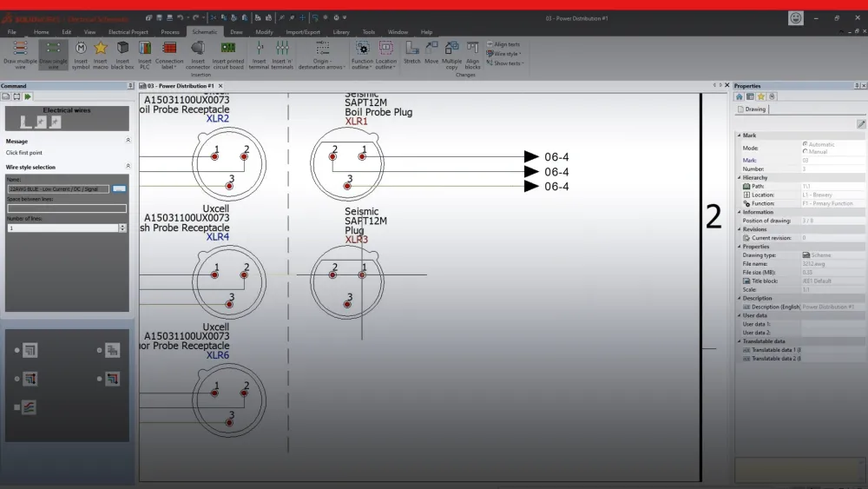Select the Draw single wire tool

tap(53, 55)
